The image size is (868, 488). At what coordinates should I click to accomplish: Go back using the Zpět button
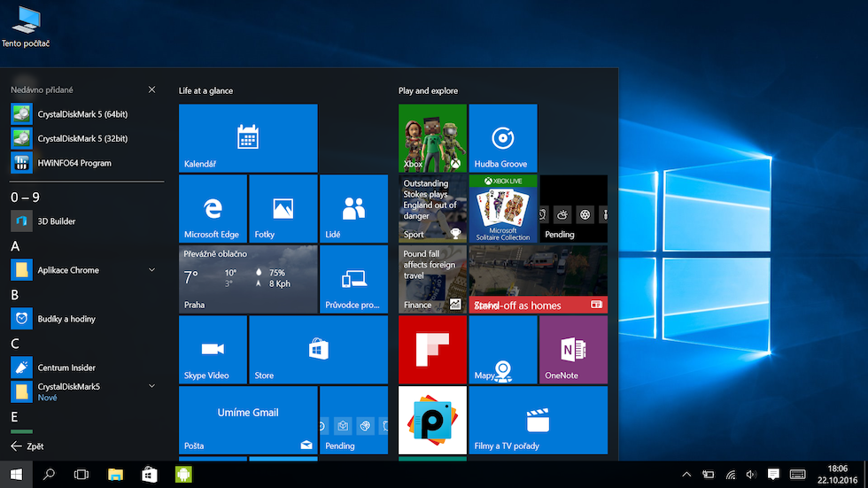27,446
